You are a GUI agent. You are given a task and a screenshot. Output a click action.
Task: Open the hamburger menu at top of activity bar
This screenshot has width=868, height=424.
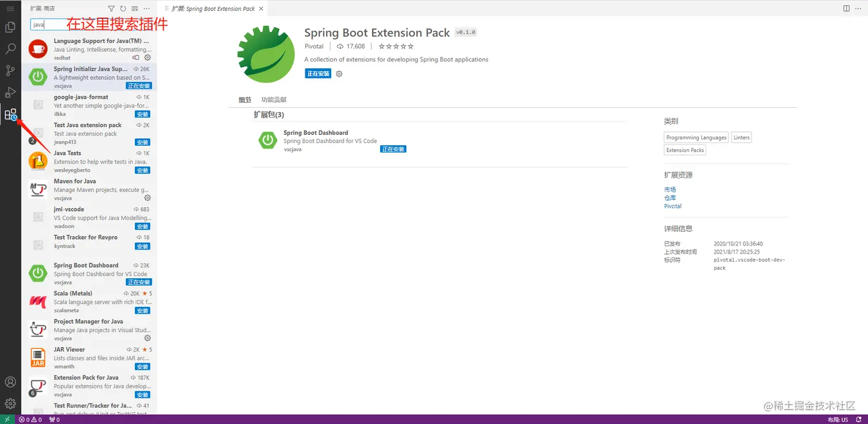[x=10, y=9]
